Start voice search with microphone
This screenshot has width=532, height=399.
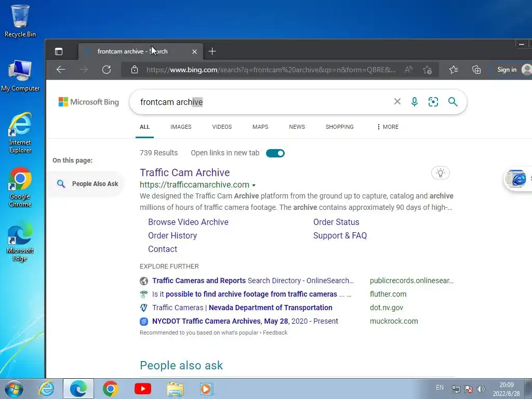click(414, 101)
